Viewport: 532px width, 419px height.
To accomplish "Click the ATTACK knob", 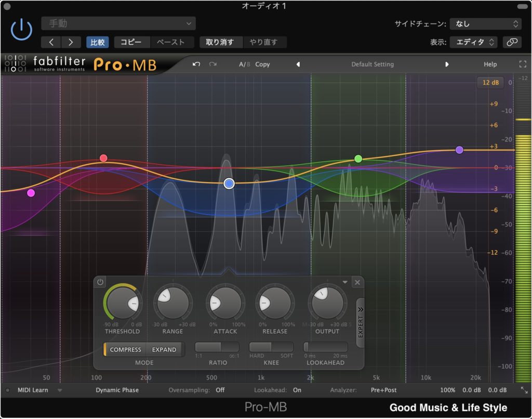I will tap(225, 302).
